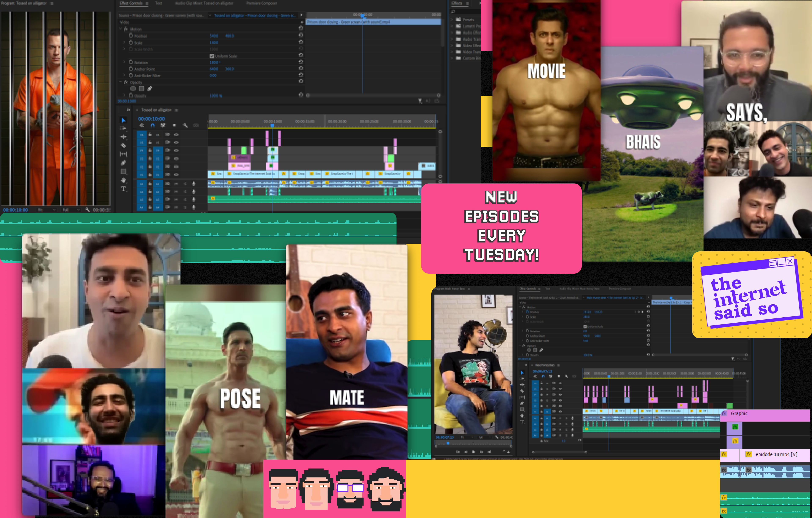Open Full resolution dropdown in alligator program monitor

point(70,210)
